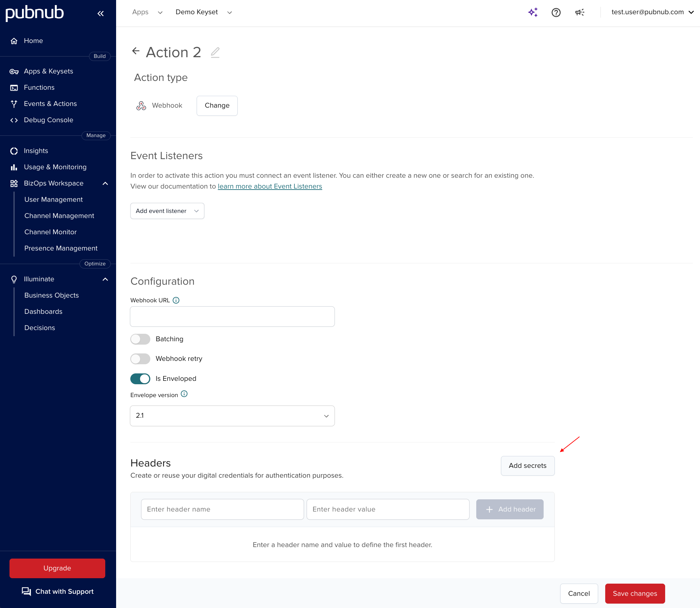This screenshot has width=700, height=608.
Task: Open the Add event listener dropdown
Action: (167, 211)
